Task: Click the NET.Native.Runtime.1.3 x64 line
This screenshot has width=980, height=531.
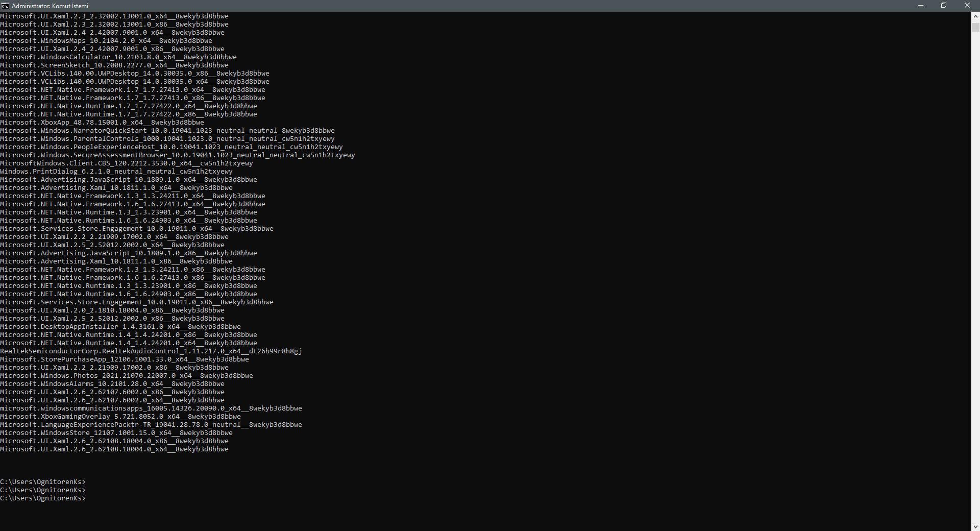Action: tap(129, 212)
